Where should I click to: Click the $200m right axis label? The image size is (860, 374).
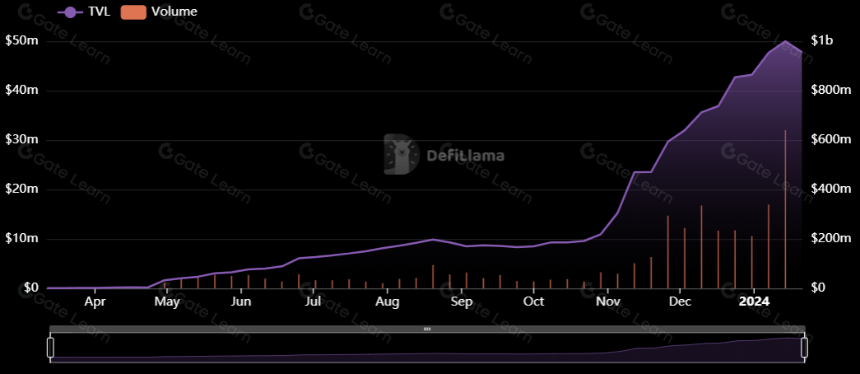coord(831,239)
